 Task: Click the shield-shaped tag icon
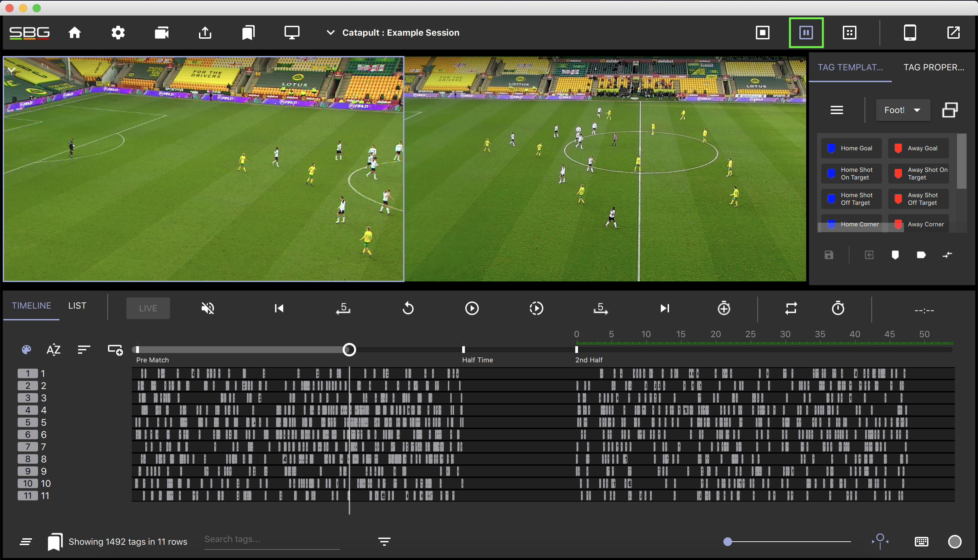[x=895, y=255]
